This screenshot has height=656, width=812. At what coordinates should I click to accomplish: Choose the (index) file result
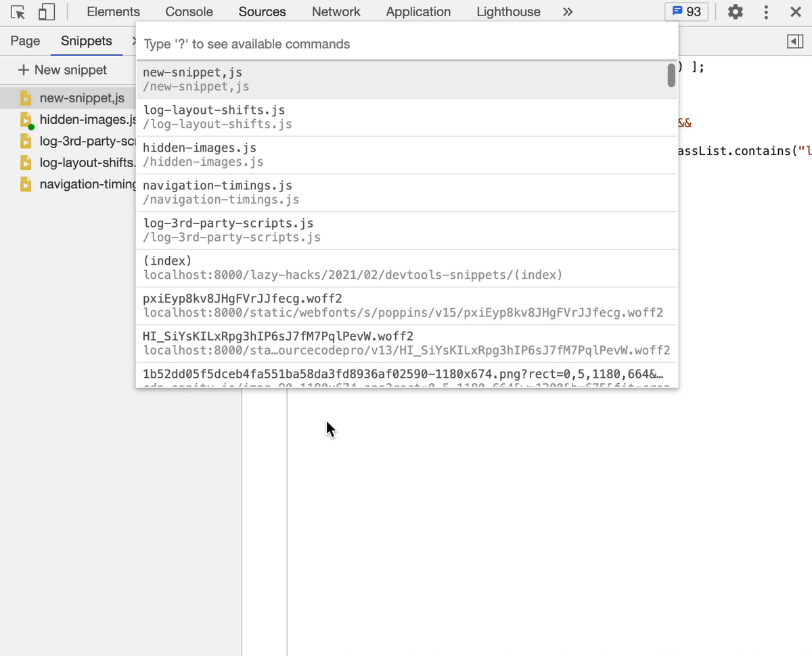[x=407, y=269]
